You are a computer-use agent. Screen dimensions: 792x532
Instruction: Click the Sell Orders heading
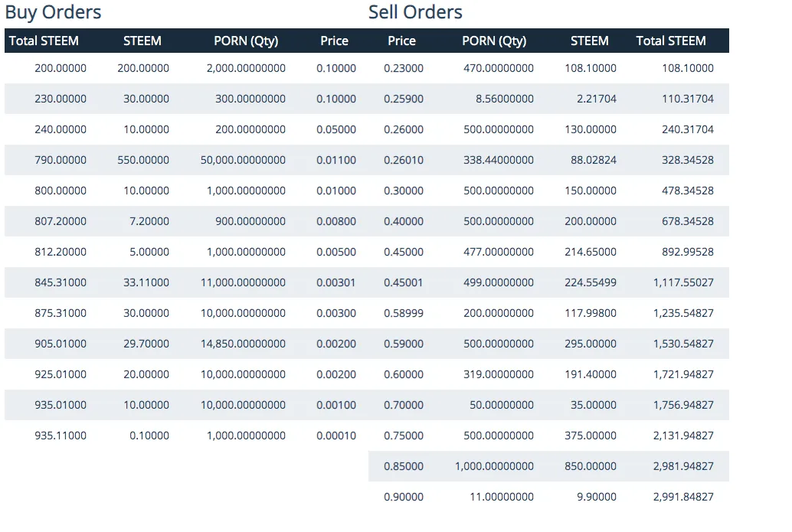(x=415, y=12)
